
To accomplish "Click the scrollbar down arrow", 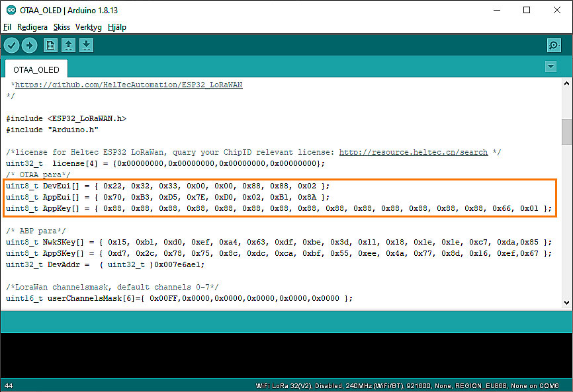I will point(566,302).
